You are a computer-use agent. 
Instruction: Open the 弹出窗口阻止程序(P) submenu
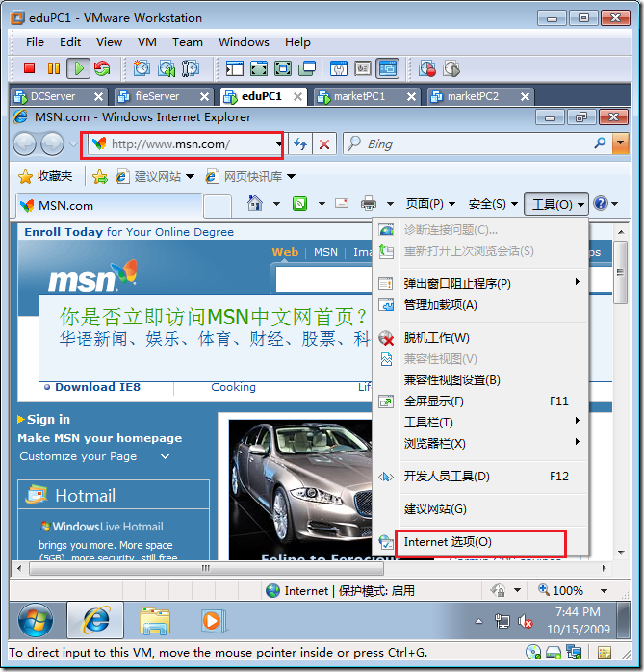[x=480, y=284]
